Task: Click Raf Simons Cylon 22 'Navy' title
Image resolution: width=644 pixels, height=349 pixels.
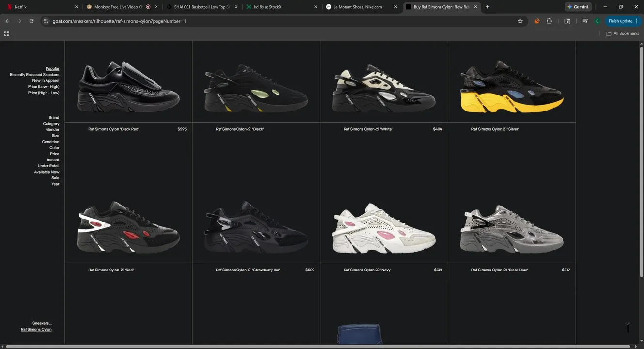Action: click(x=367, y=270)
